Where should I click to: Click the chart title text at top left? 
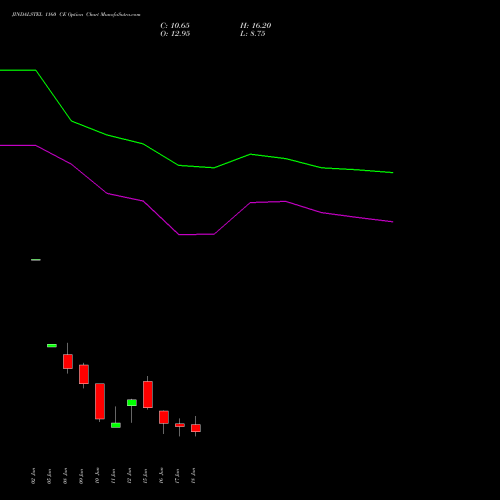(x=76, y=15)
